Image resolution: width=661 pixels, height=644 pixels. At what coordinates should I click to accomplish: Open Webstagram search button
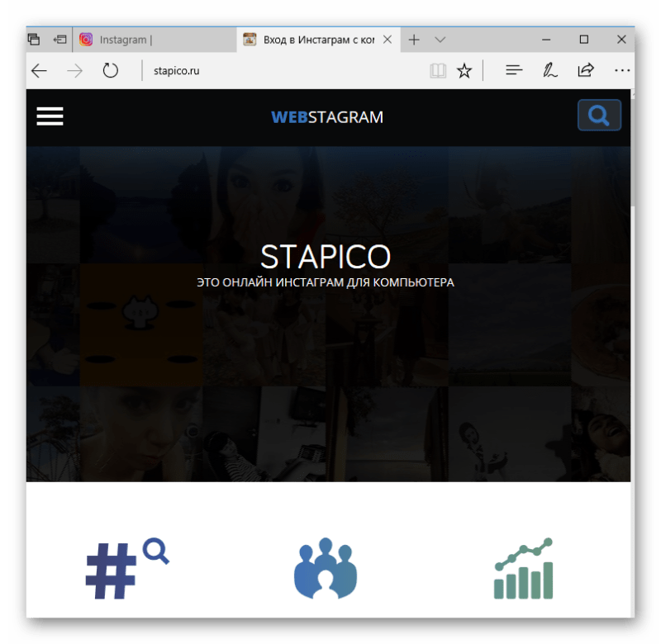tap(599, 115)
